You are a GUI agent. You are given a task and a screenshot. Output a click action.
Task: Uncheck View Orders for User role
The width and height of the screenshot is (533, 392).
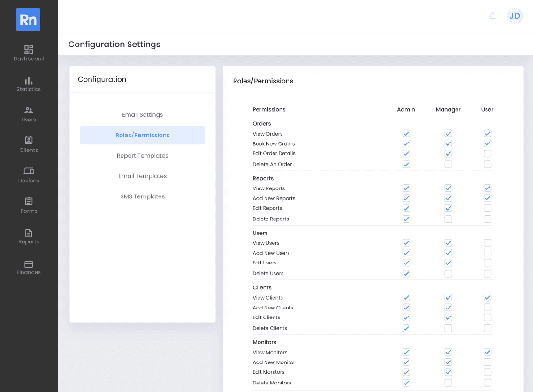[x=487, y=134]
